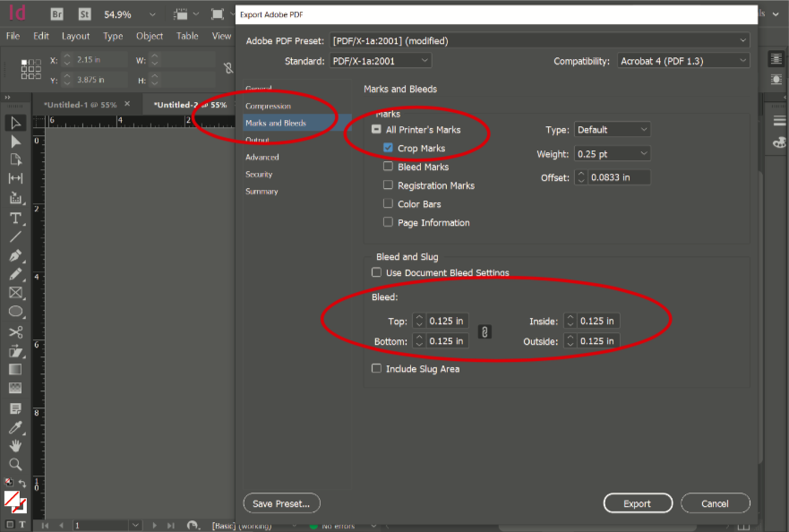Image resolution: width=789 pixels, height=532 pixels.
Task: Select the Pen tool
Action: click(x=16, y=256)
